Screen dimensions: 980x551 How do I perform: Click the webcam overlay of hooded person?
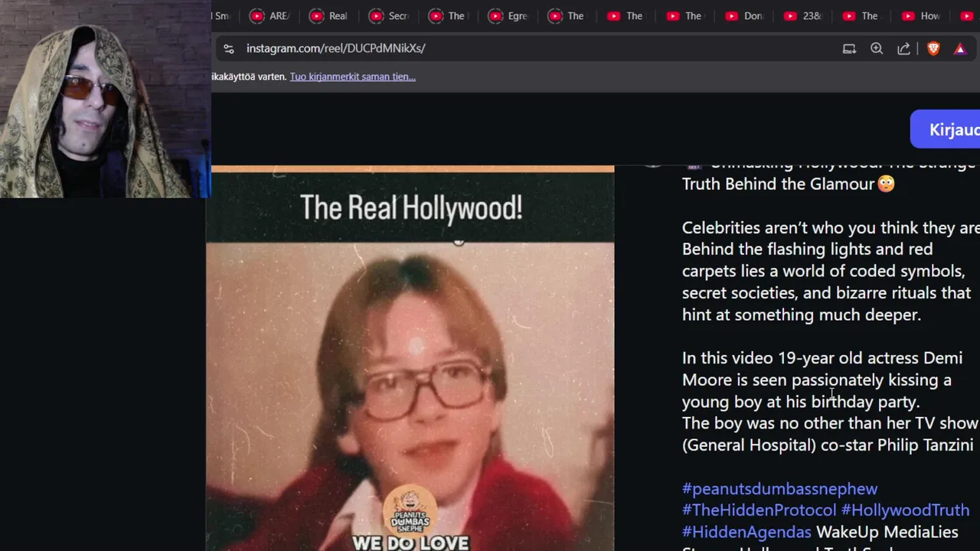point(106,99)
